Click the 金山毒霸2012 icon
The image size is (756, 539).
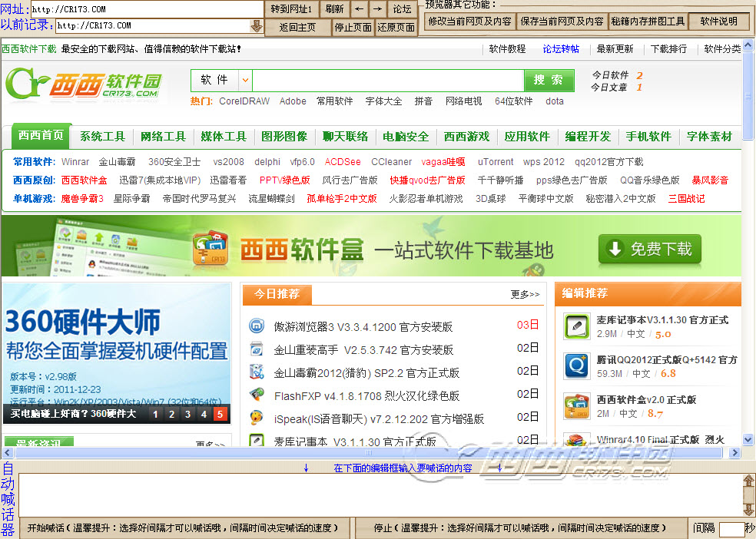click(257, 372)
